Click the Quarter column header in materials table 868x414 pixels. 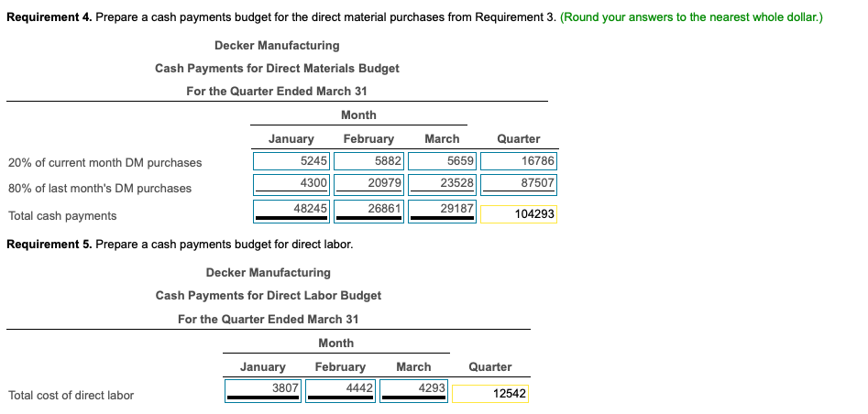519,139
